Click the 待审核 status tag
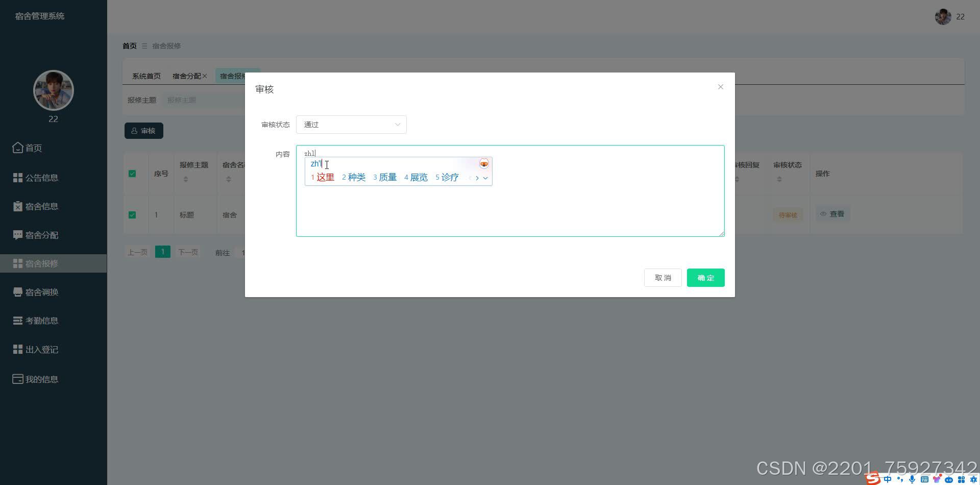The height and width of the screenshot is (485, 980). pyautogui.click(x=788, y=215)
